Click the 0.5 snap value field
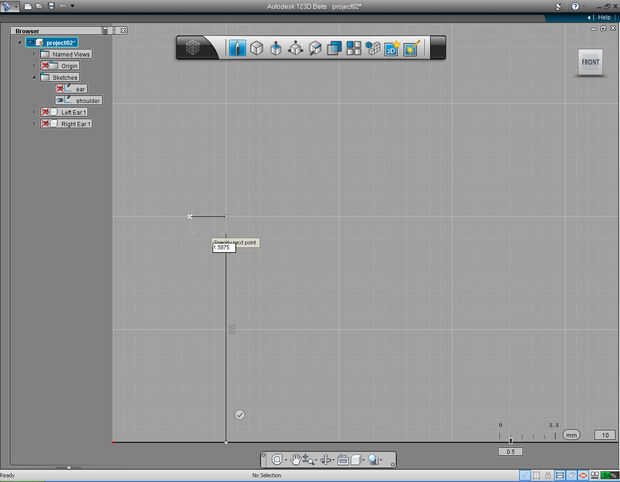The image size is (620, 482). [510, 452]
